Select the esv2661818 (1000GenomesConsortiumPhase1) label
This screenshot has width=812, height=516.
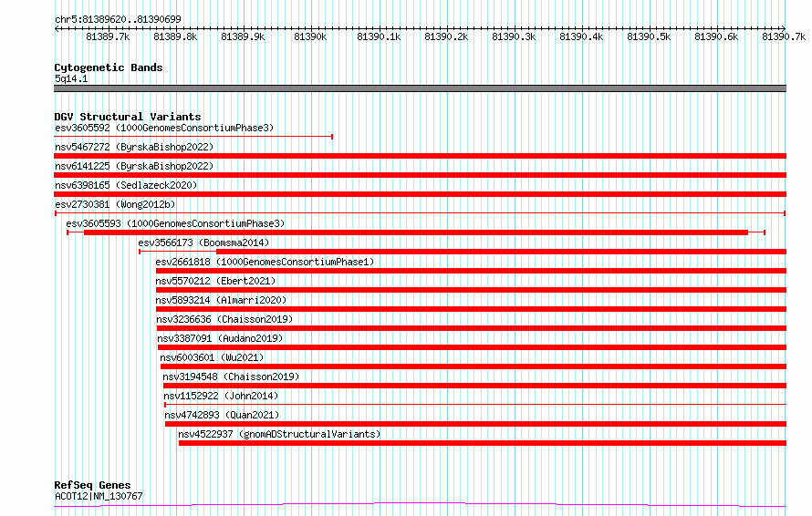click(x=265, y=262)
